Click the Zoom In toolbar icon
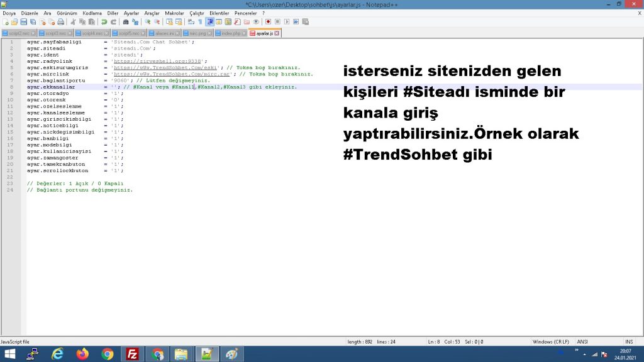The image size is (644, 362). (147, 22)
